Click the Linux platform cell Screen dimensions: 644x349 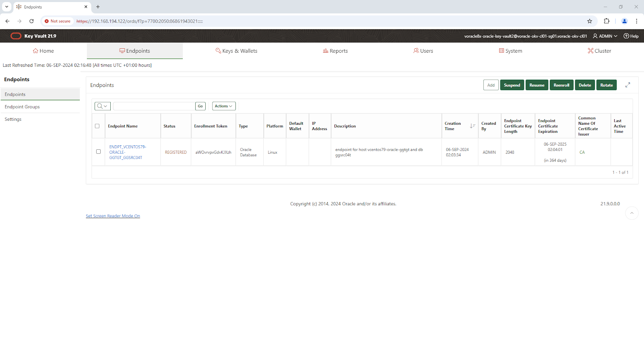(x=272, y=152)
